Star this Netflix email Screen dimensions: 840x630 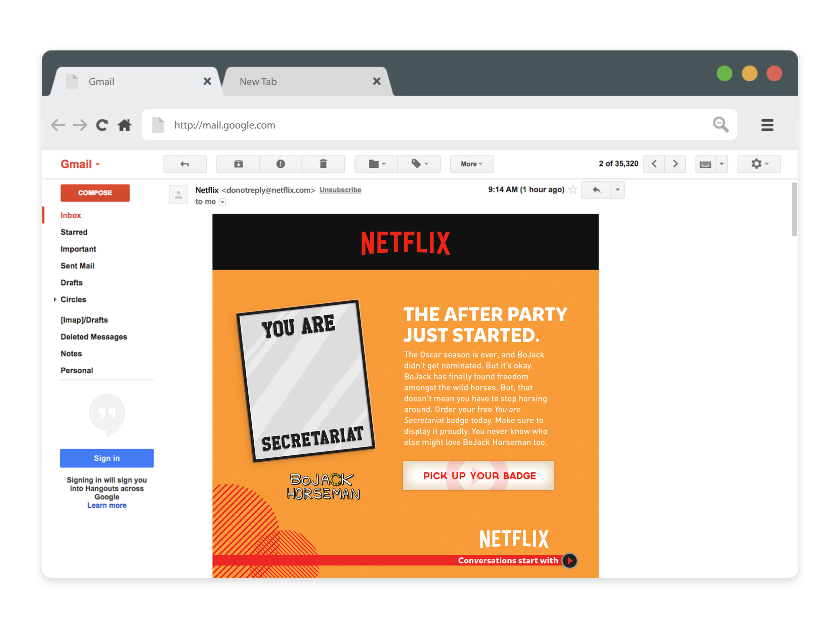pyautogui.click(x=573, y=190)
